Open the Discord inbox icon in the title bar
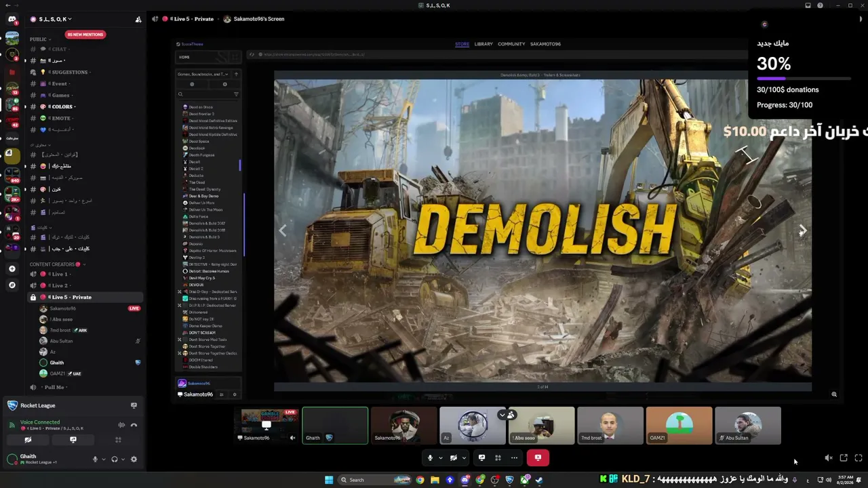The image size is (868, 488). click(x=808, y=5)
